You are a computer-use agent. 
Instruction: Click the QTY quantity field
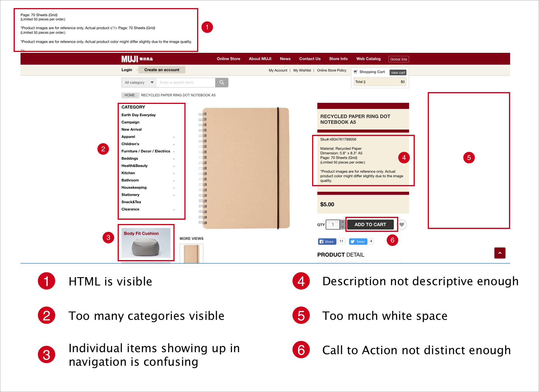click(x=333, y=225)
